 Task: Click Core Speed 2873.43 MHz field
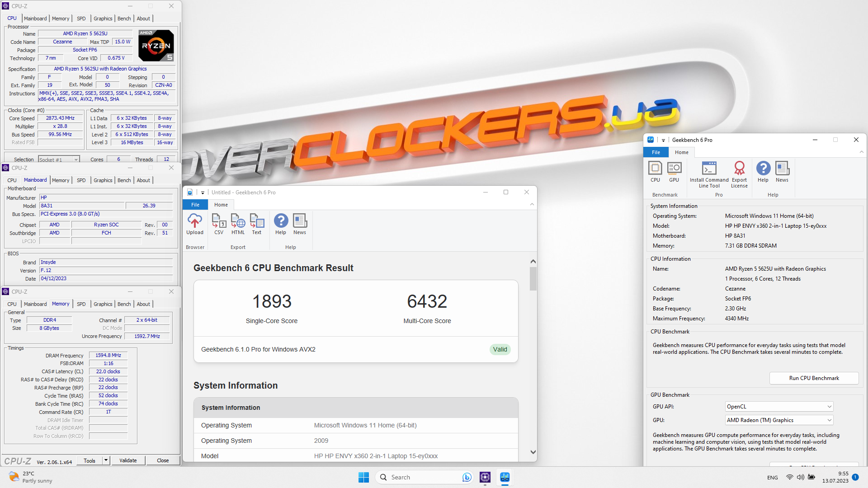click(60, 118)
